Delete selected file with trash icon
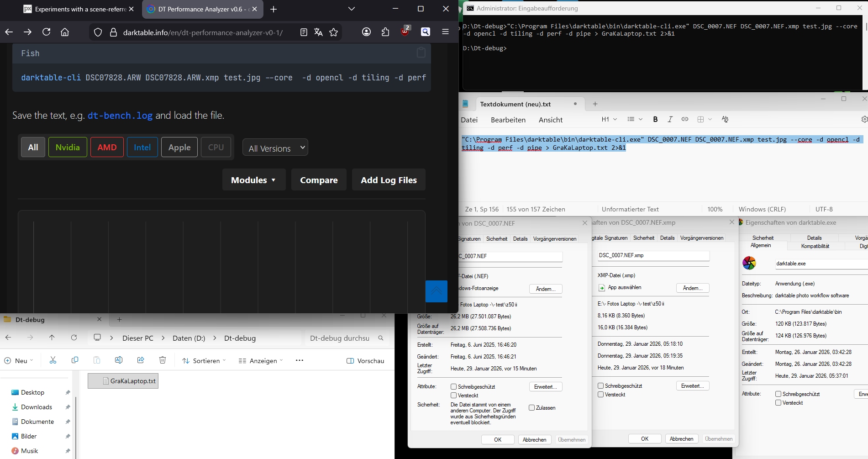Image resolution: width=868 pixels, height=459 pixels. pyautogui.click(x=163, y=360)
